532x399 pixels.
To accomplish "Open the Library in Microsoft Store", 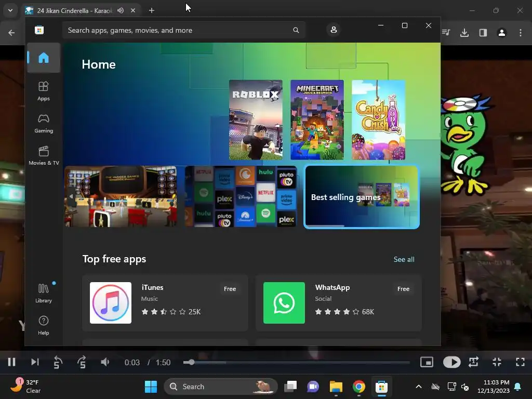I will point(44,293).
